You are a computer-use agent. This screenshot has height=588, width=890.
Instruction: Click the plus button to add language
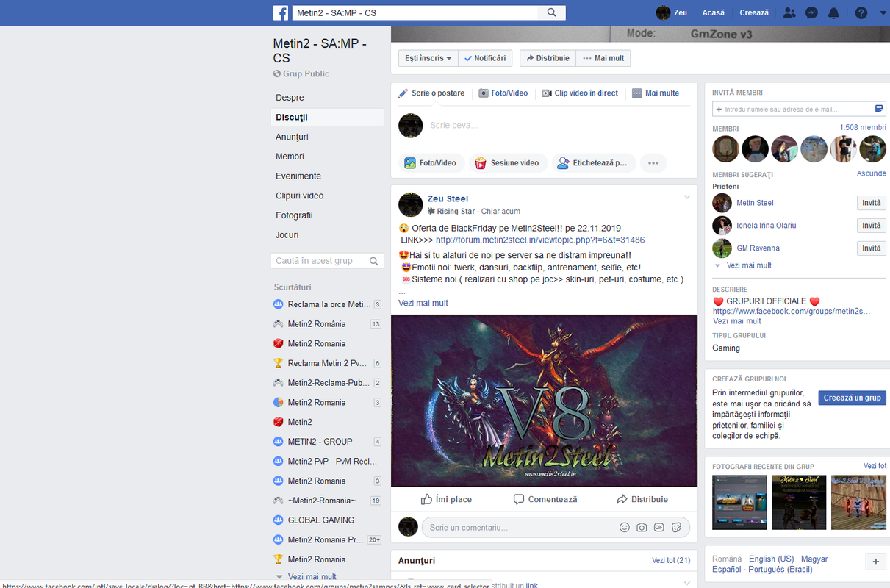coord(875,562)
